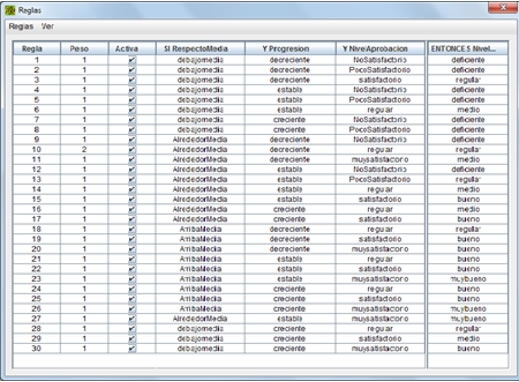The height and width of the screenshot is (382, 519).
Task: Click bueno result cell in rule 30
Action: [468, 348]
